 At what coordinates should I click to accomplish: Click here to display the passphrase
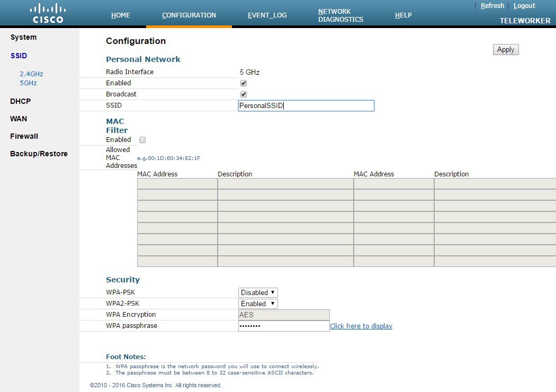pos(361,326)
